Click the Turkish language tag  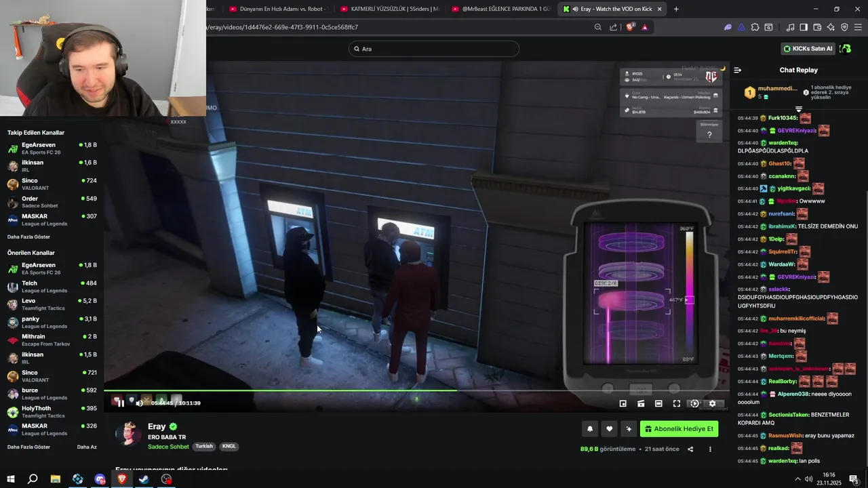point(204,447)
